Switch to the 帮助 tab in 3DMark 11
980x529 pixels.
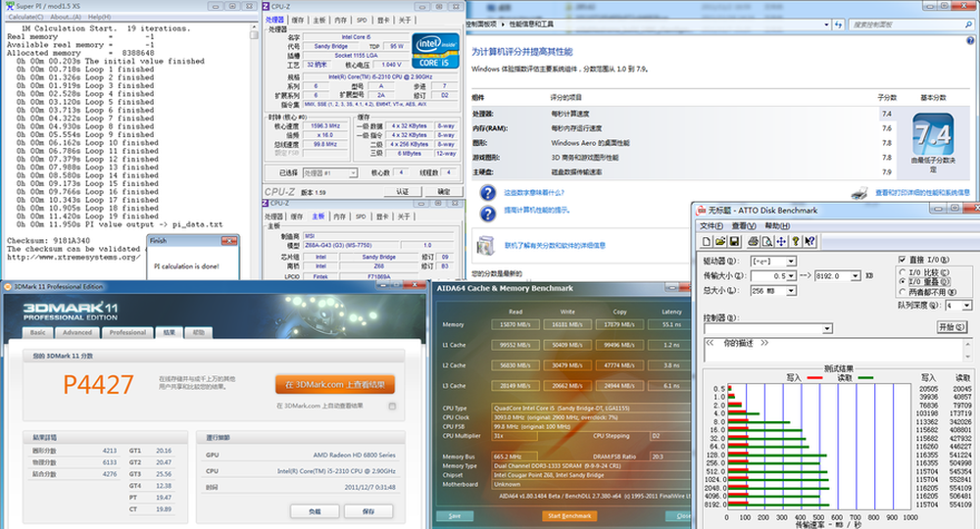[199, 332]
